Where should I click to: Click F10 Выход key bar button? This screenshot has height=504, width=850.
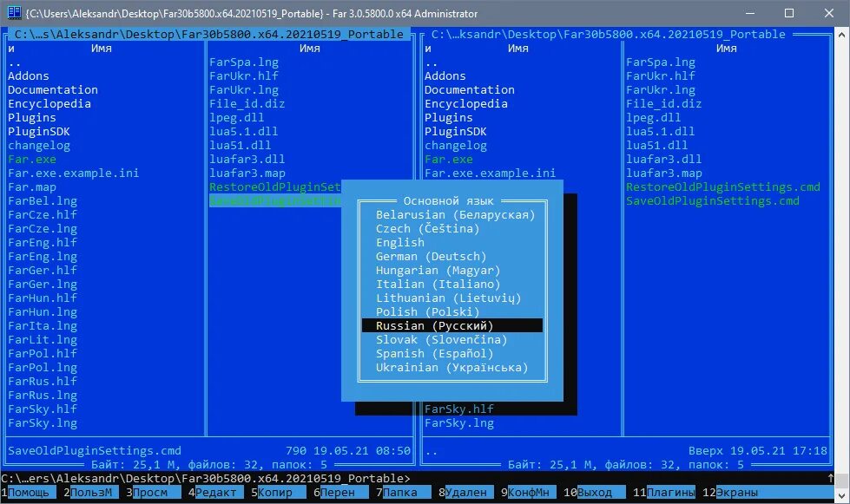pyautogui.click(x=594, y=493)
